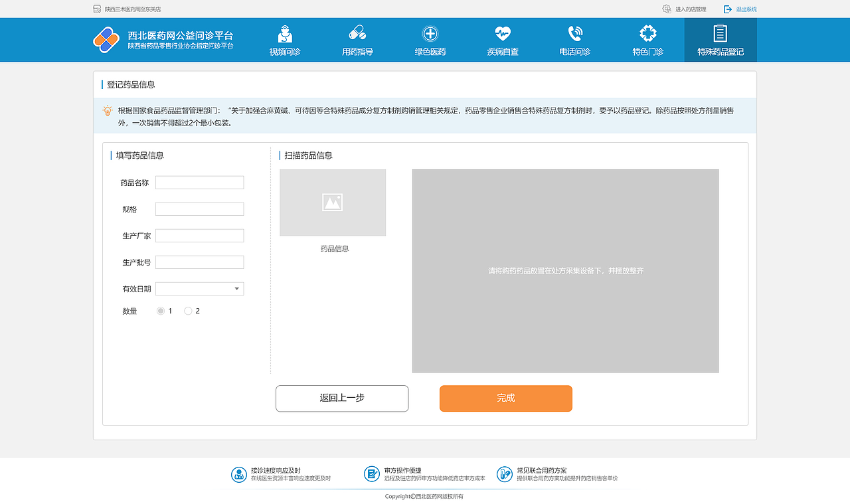Select the 疾病自查 disease self-check icon
Viewport: 850px width, 504px height.
(502, 32)
